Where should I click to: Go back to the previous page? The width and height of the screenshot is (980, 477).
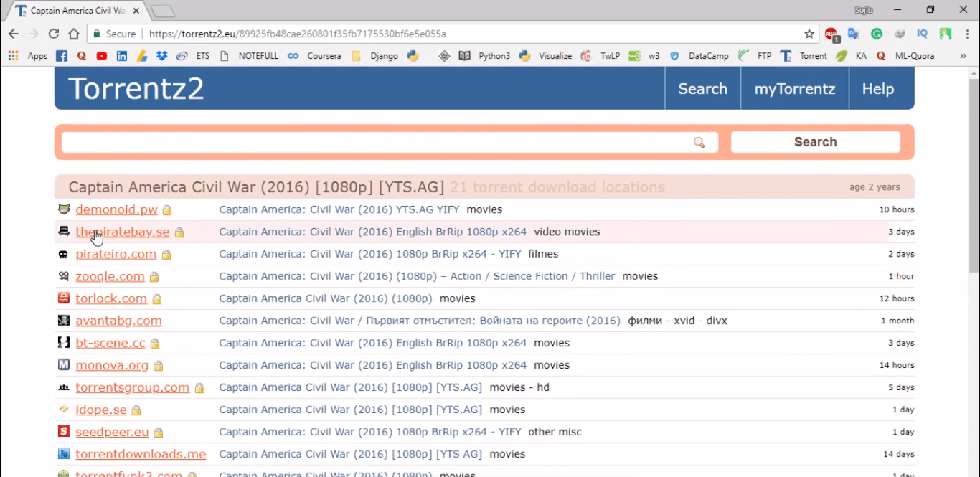click(14, 34)
